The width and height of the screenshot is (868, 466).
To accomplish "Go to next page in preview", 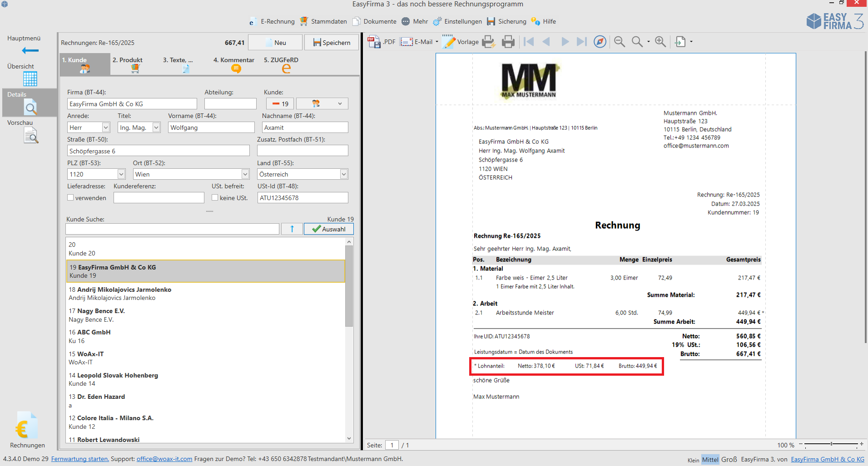I will click(565, 42).
